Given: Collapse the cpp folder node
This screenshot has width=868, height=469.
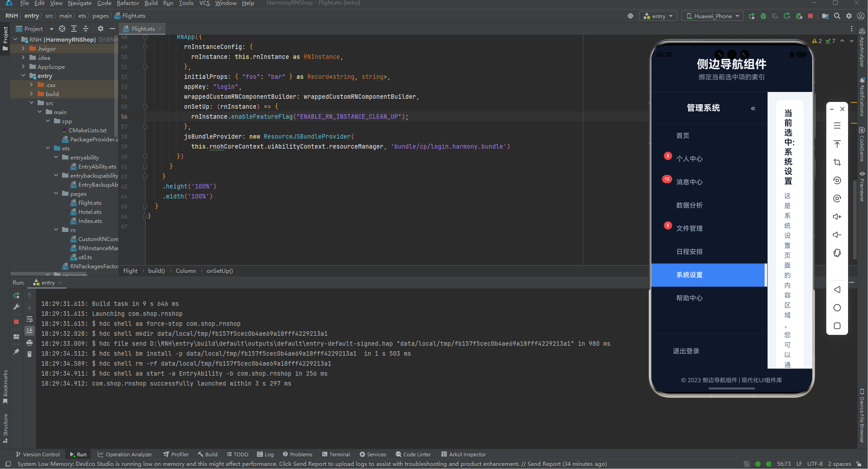Looking at the screenshot, I should [x=48, y=121].
